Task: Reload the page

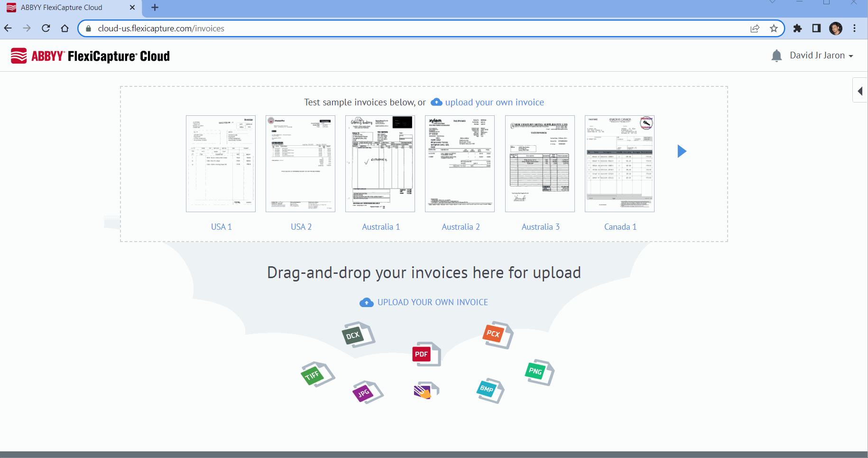Action: (x=46, y=28)
